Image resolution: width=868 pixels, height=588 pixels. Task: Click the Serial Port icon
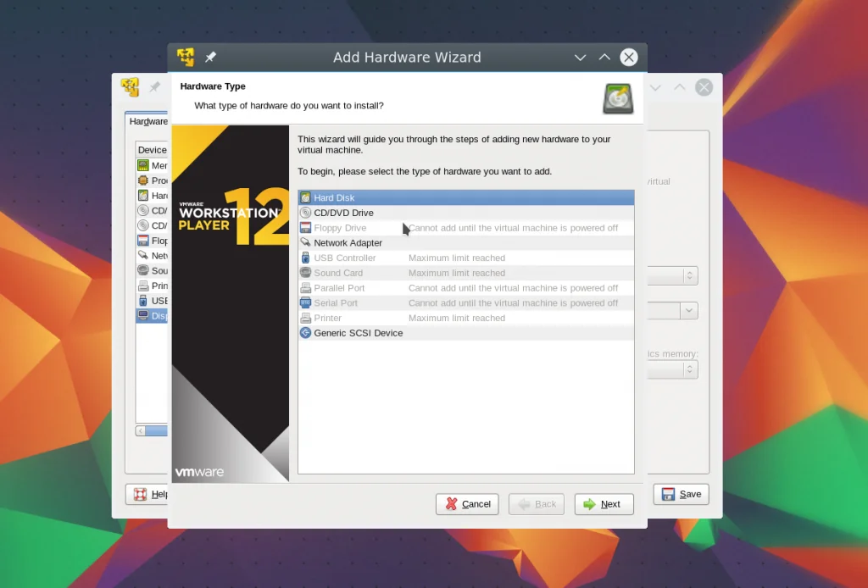(x=305, y=302)
